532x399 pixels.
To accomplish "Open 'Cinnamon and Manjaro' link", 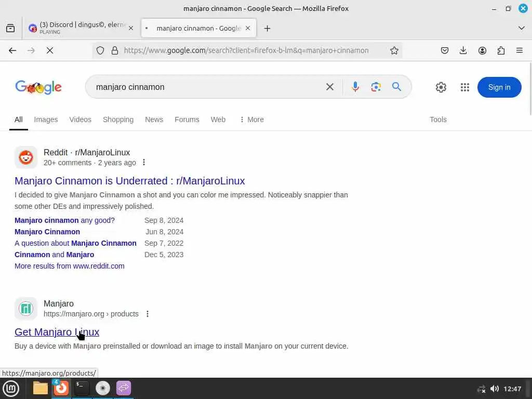I will click(54, 255).
